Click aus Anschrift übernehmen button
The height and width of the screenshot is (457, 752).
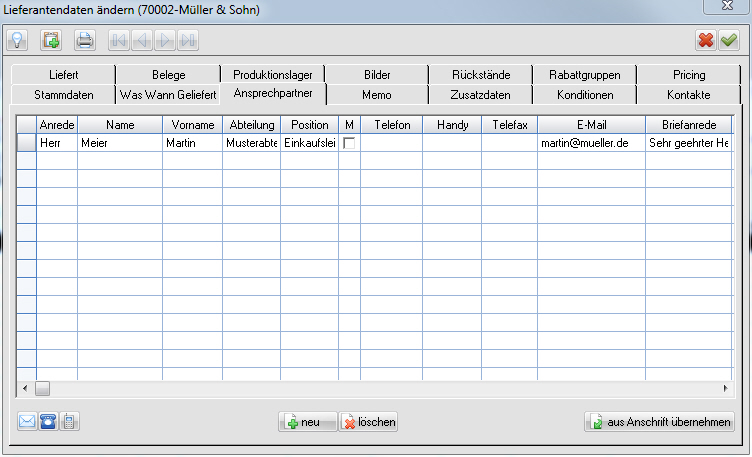[x=659, y=422]
